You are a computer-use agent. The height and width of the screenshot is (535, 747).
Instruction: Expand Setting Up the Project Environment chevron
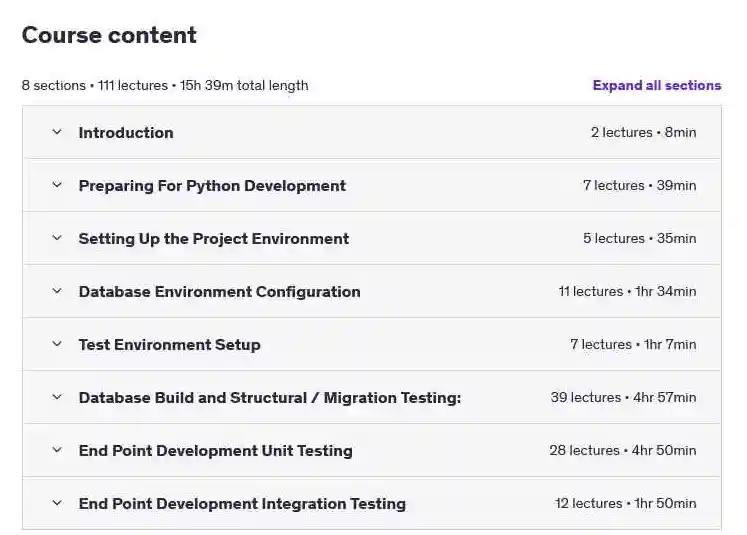click(x=57, y=238)
